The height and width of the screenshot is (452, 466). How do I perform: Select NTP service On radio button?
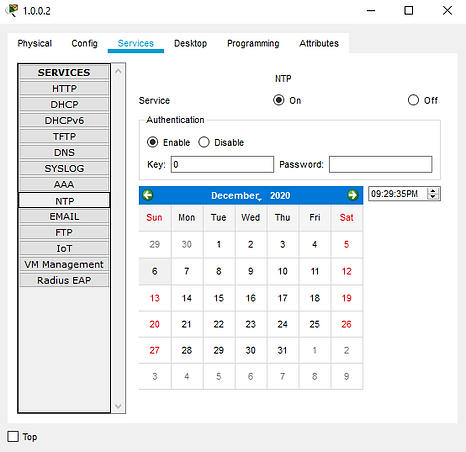(279, 100)
